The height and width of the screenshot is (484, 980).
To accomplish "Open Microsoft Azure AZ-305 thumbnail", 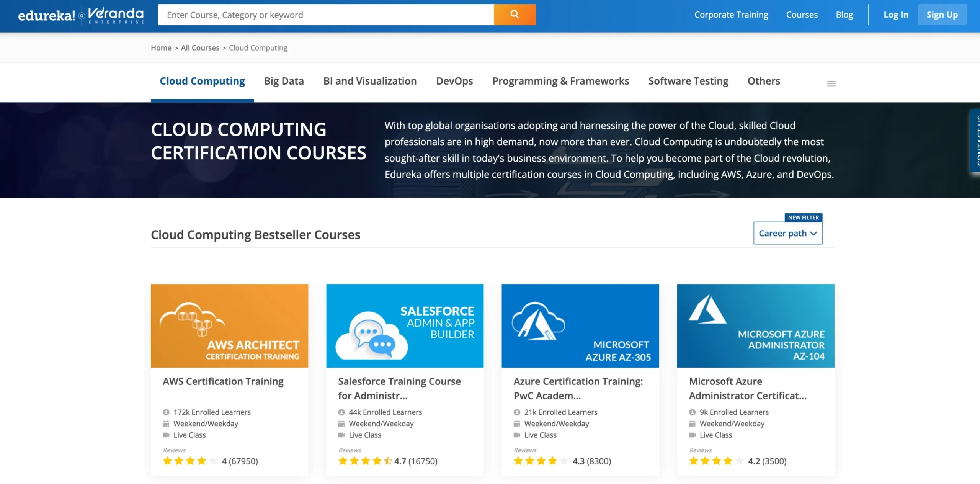I will point(580,326).
